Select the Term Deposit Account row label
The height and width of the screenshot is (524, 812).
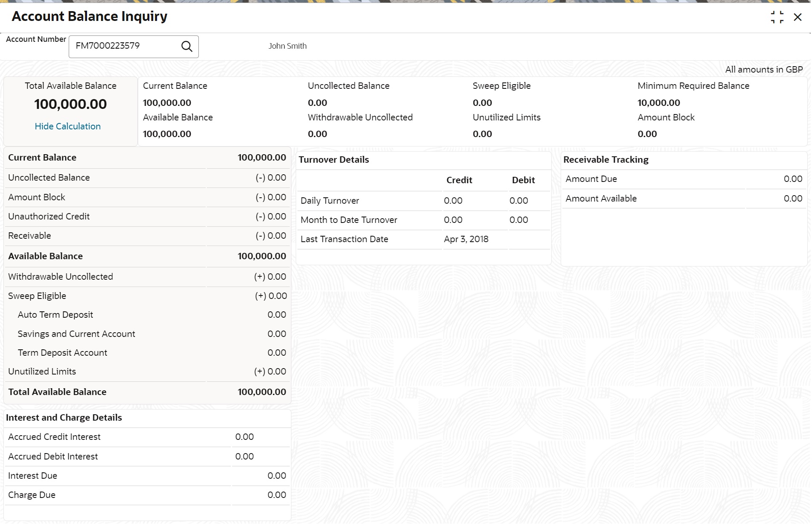coord(62,353)
